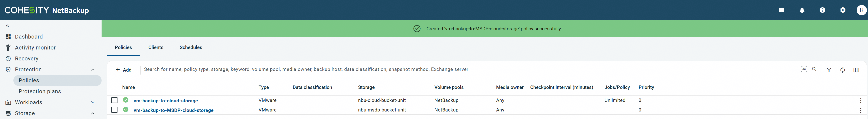Image resolution: width=868 pixels, height=119 pixels.
Task: Click the Recovery clock-arrow icon
Action: coord(8,59)
